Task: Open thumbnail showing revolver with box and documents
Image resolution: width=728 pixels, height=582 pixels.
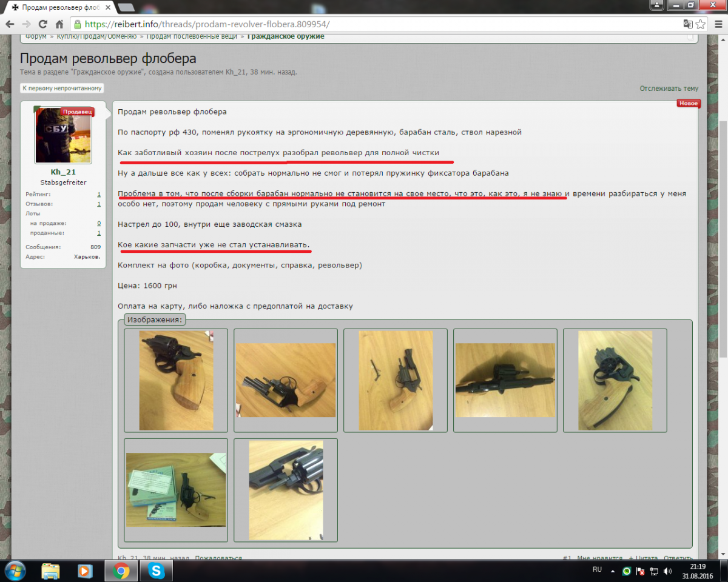Action: pos(176,490)
